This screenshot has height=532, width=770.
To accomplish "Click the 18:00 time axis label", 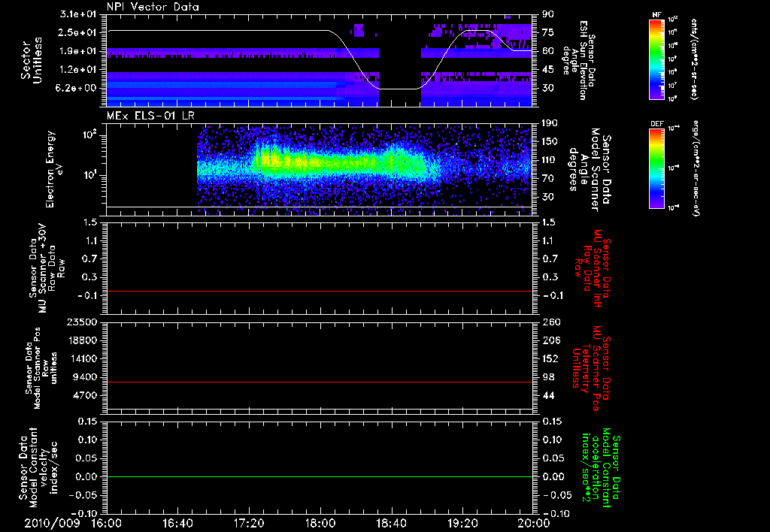I will click(x=320, y=523).
